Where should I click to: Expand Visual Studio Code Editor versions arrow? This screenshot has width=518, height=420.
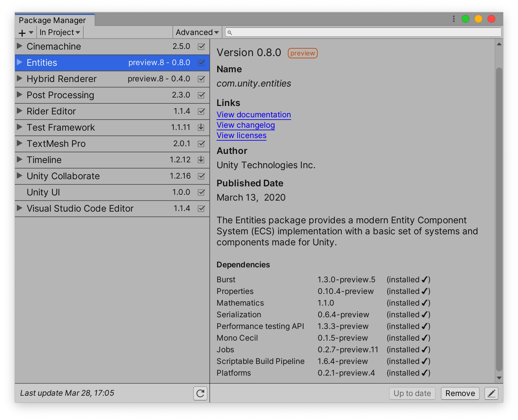tap(19, 208)
